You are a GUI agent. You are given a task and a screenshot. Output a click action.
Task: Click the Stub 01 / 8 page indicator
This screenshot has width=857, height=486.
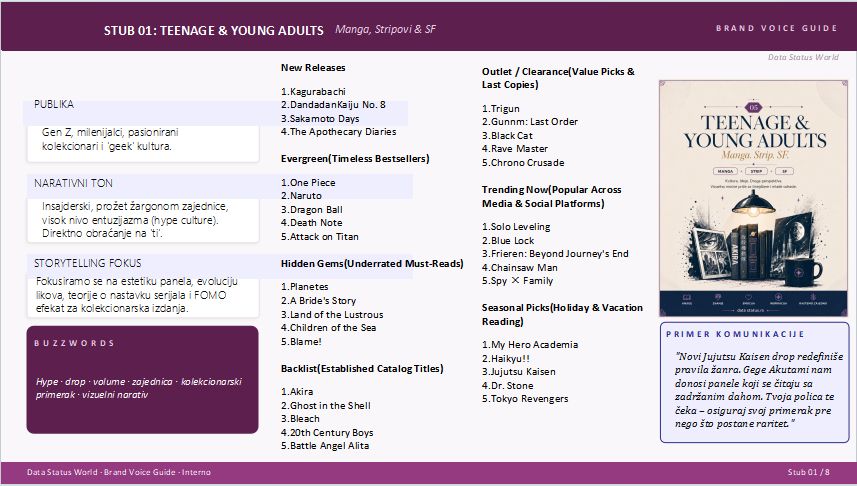point(808,472)
